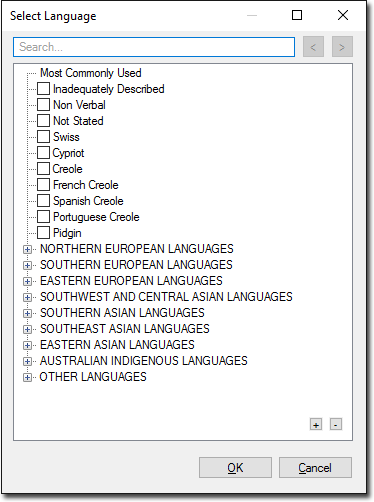Expand the Eastern Asian Languages node

(27, 345)
